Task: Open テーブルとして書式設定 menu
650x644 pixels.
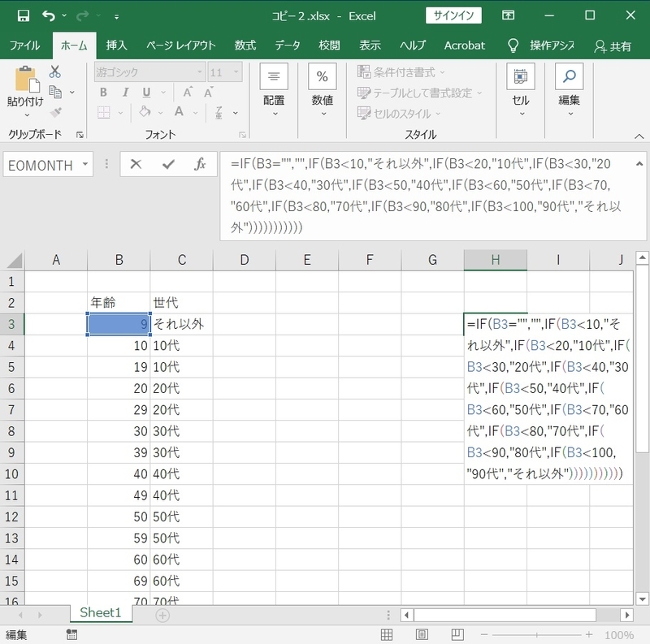Action: [x=419, y=93]
